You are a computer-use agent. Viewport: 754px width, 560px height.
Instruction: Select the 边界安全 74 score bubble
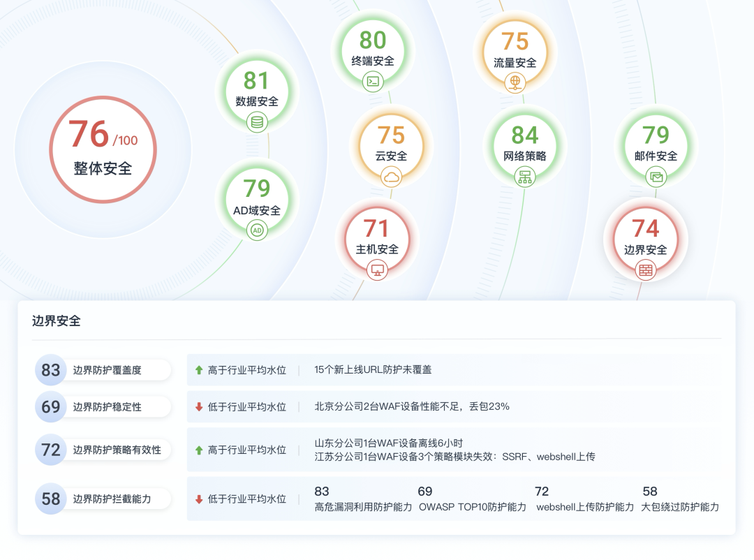coord(646,239)
